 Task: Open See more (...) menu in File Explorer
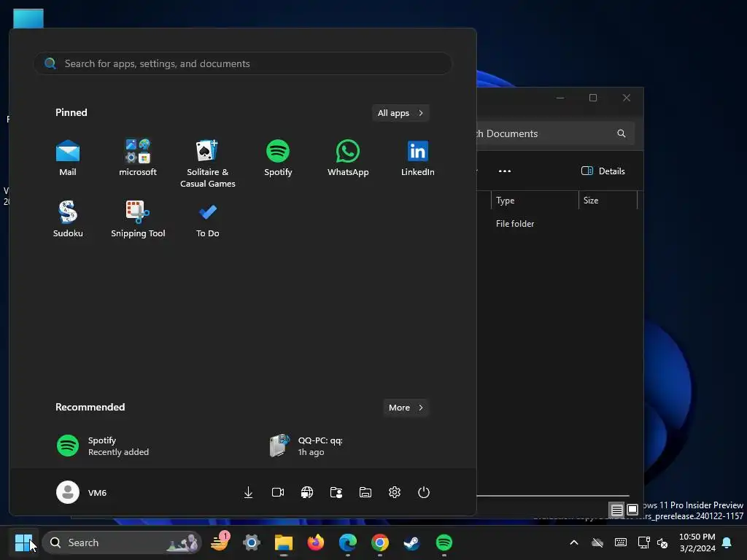tap(505, 171)
